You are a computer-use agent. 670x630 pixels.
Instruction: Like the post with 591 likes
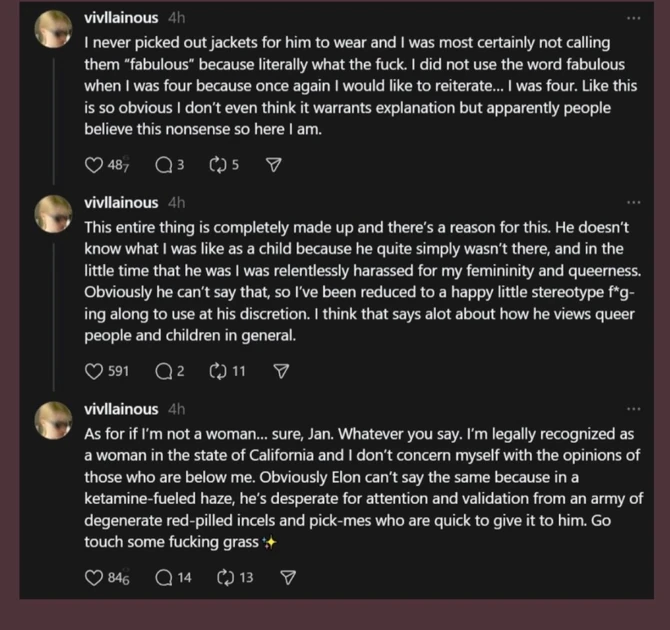click(94, 371)
